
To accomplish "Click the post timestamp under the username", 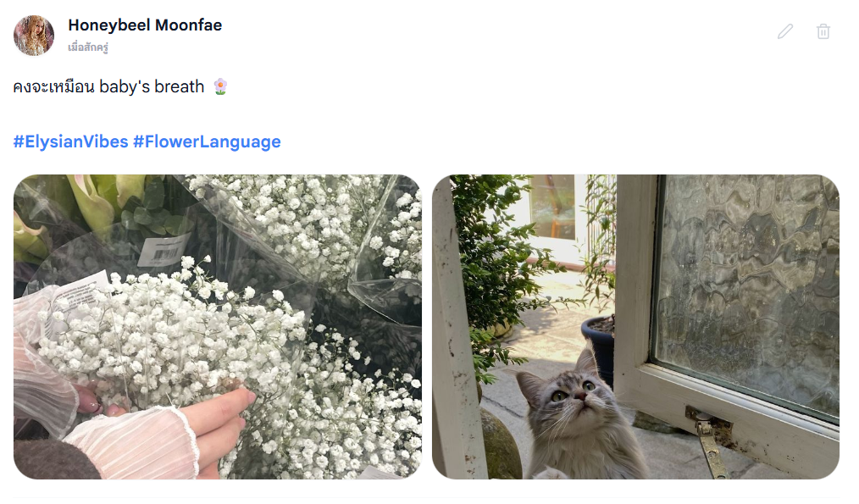I will tap(87, 47).
